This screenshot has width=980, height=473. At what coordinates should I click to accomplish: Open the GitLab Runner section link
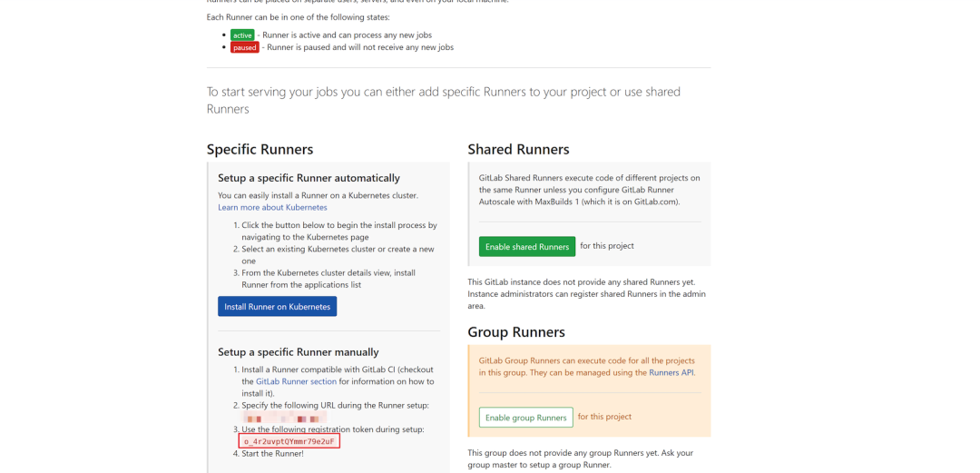(296, 381)
